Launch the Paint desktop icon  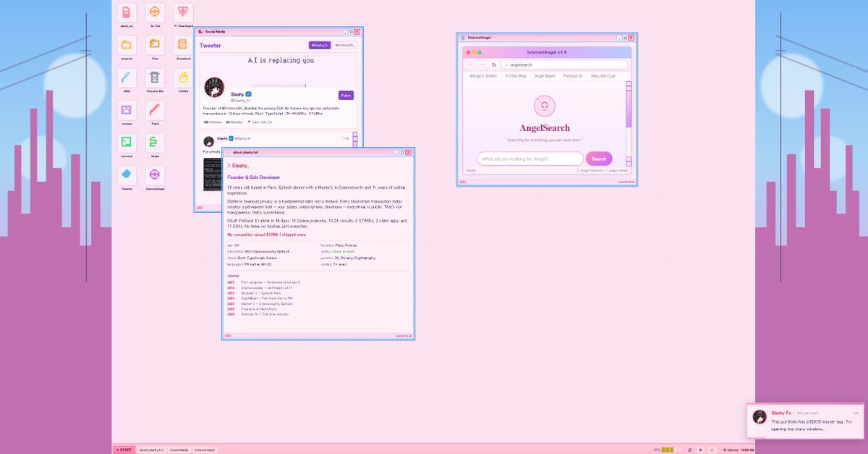[155, 110]
